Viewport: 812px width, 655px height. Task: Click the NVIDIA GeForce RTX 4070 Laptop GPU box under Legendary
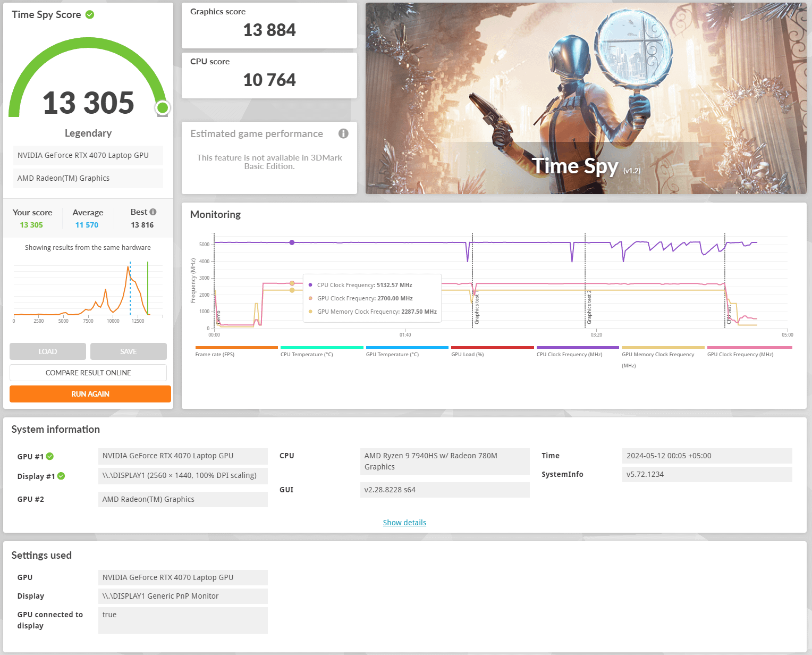[x=88, y=155]
